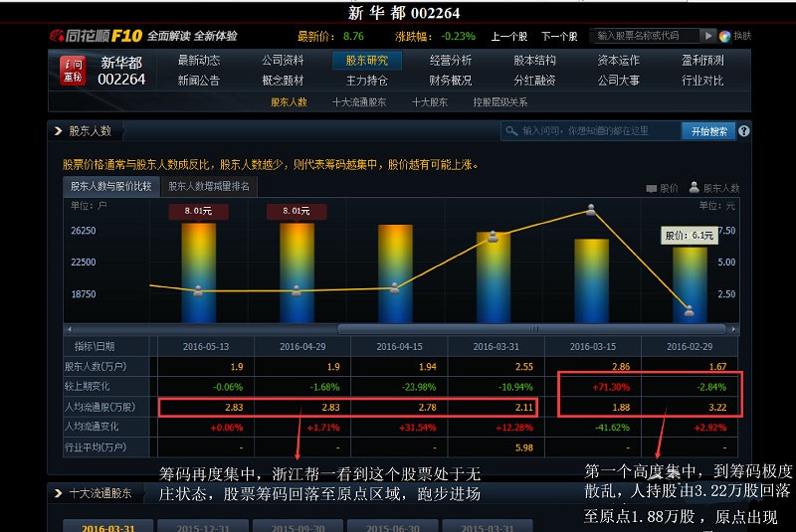796x532 pixels.
Task: Open the 公司大事 menu
Action: pos(618,81)
